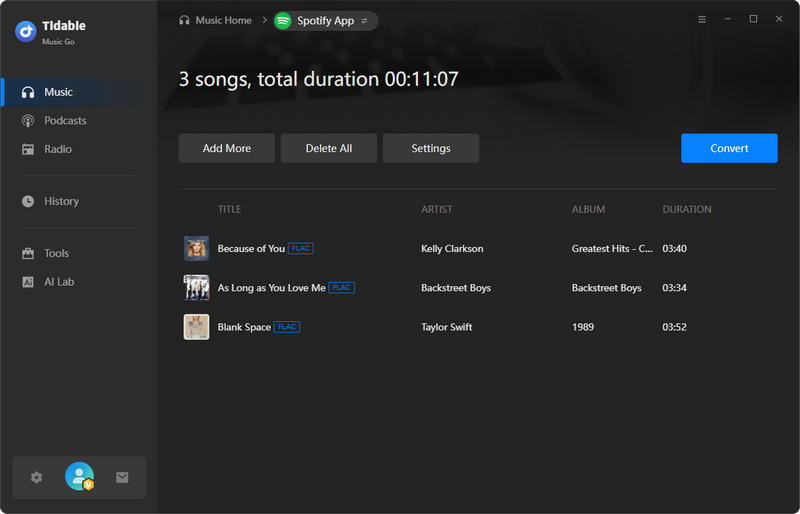This screenshot has width=800, height=514.
Task: Click artist name Taylor Swift
Action: tap(446, 327)
